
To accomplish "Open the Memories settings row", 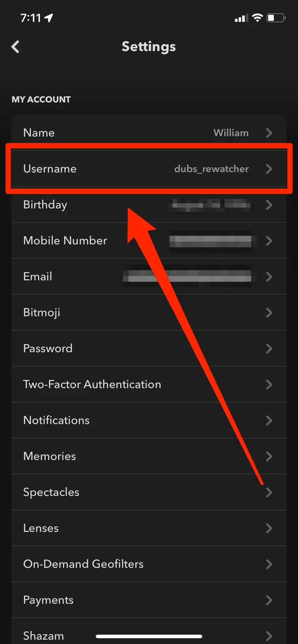I will [x=149, y=456].
